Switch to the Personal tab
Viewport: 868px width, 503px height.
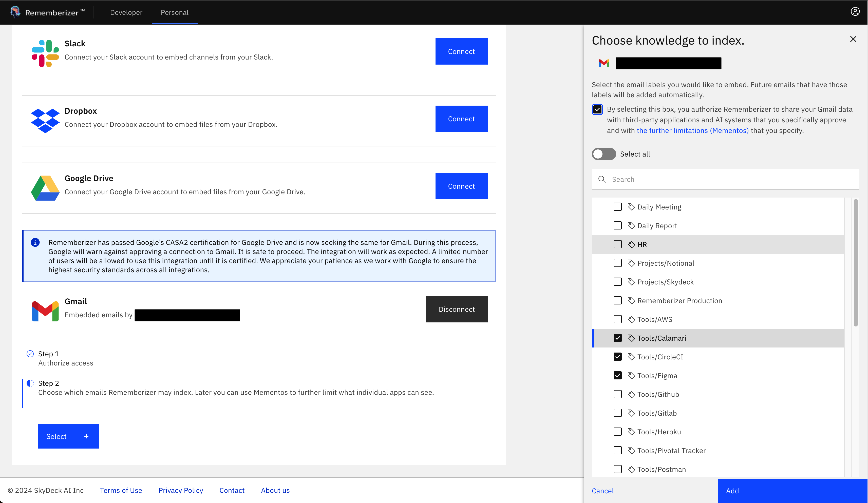click(174, 12)
